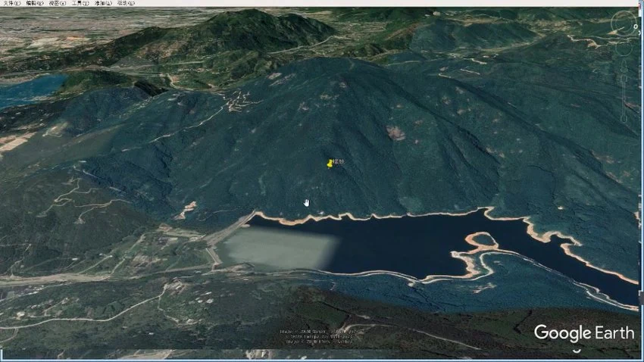Screen dimensions: 644x362
Task: Click the yellow pushpin placemark
Action: tap(330, 164)
